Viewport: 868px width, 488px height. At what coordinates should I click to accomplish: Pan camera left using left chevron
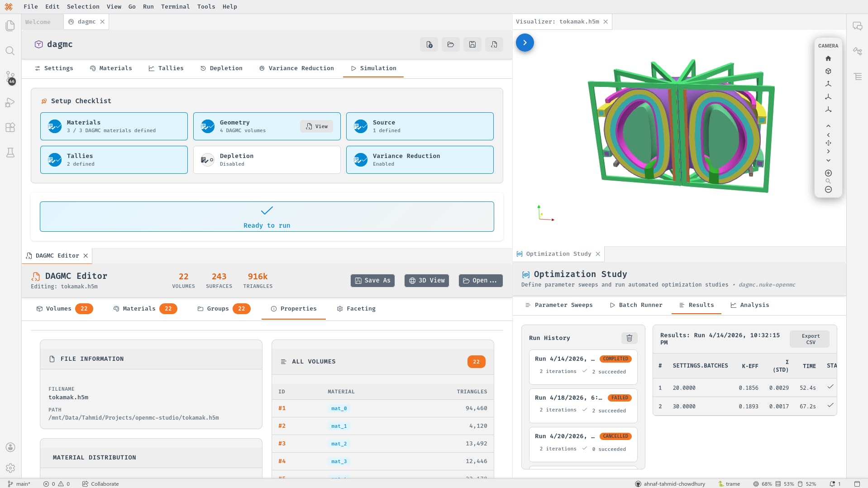(828, 135)
